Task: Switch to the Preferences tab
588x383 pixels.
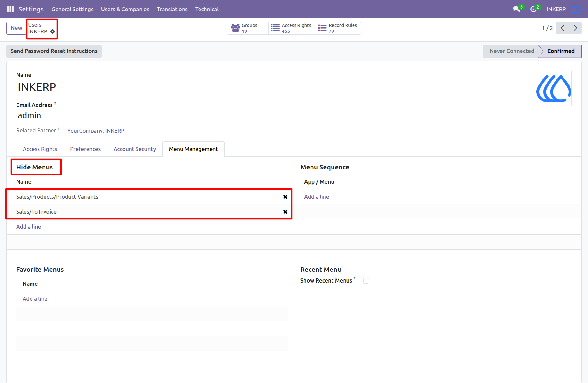Action: (85, 149)
